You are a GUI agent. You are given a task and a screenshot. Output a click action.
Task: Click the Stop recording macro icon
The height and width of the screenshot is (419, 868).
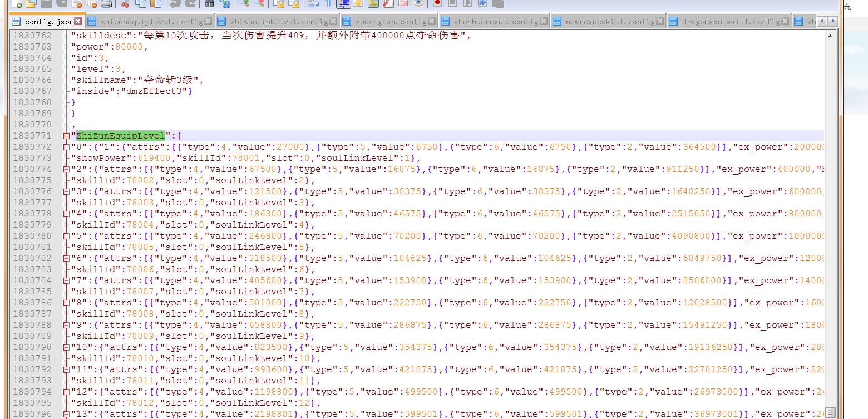pyautogui.click(x=452, y=3)
